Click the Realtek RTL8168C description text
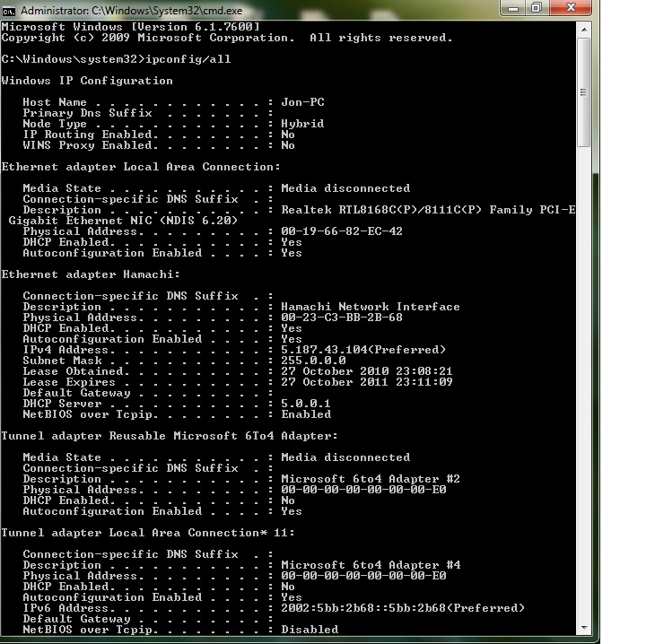Image resolution: width=655 pixels, height=644 pixels. tap(428, 210)
